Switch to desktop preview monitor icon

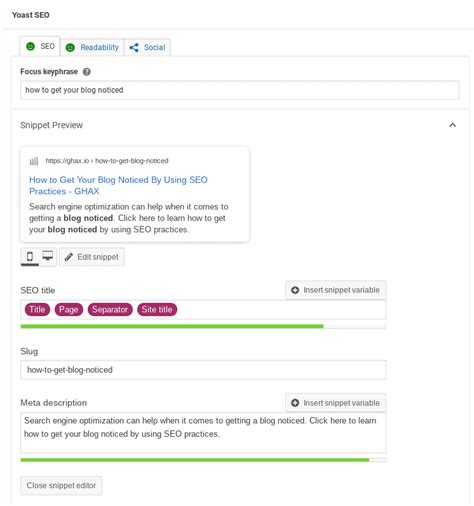[x=48, y=256]
